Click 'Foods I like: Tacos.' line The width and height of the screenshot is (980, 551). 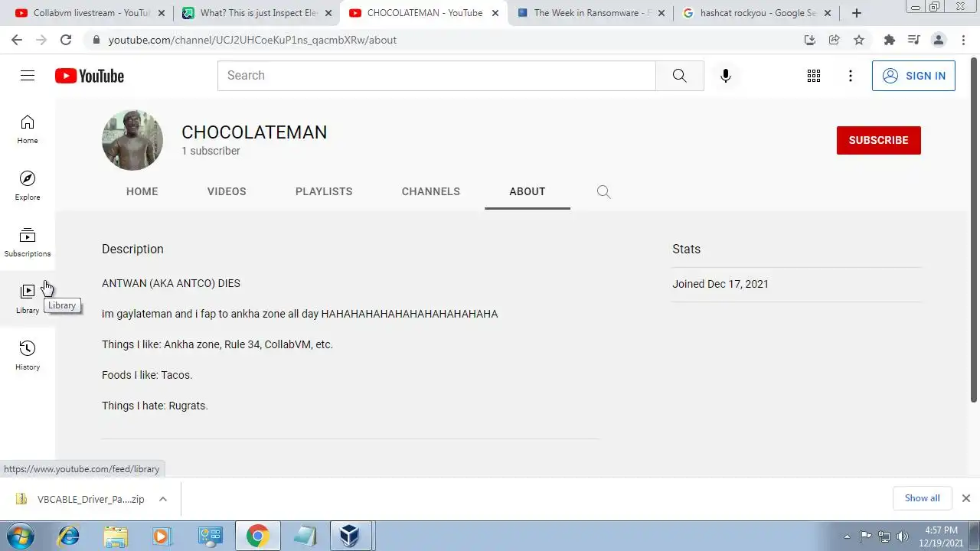pyautogui.click(x=147, y=375)
